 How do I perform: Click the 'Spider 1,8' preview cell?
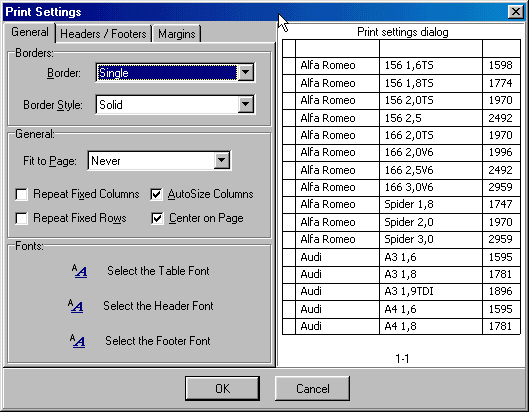tap(431, 204)
